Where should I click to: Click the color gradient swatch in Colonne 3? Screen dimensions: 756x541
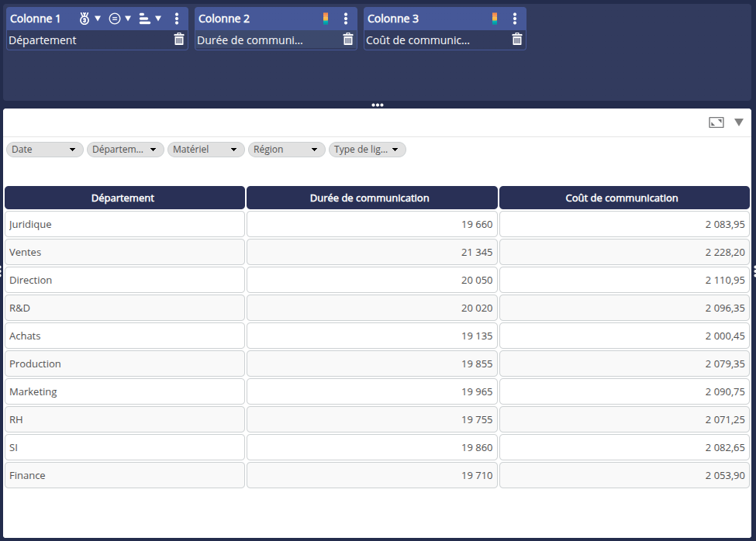point(495,19)
